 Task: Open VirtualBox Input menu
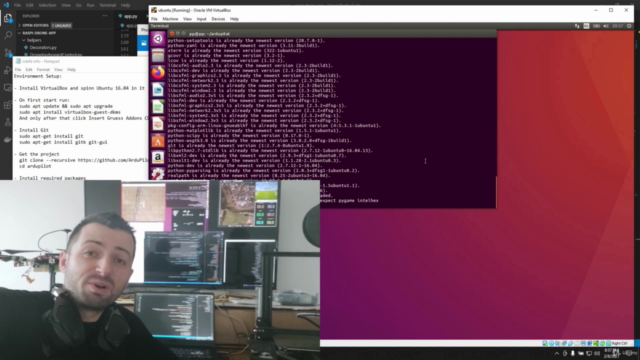[202, 19]
